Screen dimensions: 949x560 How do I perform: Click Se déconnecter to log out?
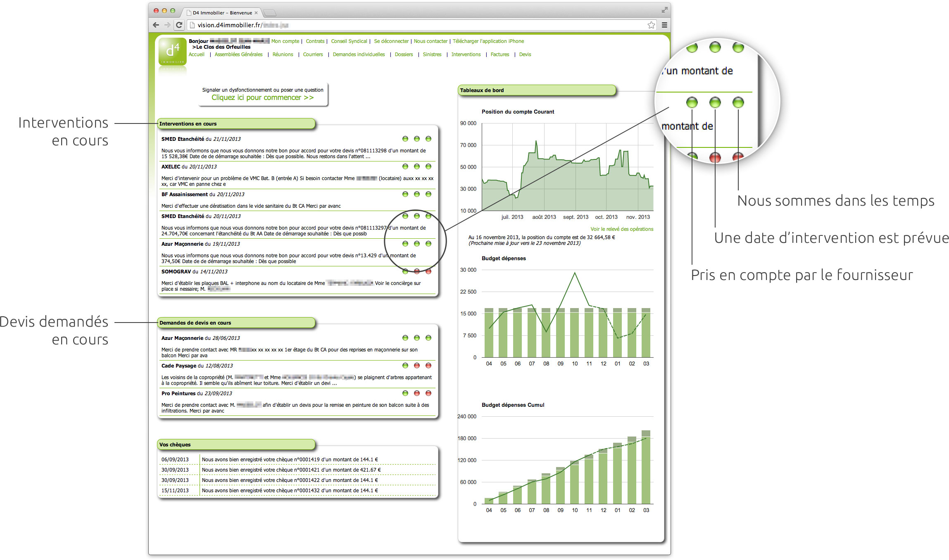(391, 41)
